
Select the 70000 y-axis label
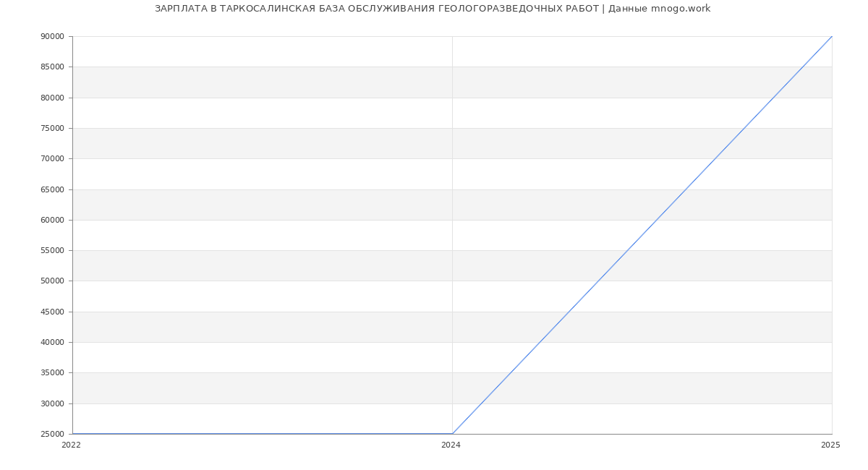pos(52,158)
